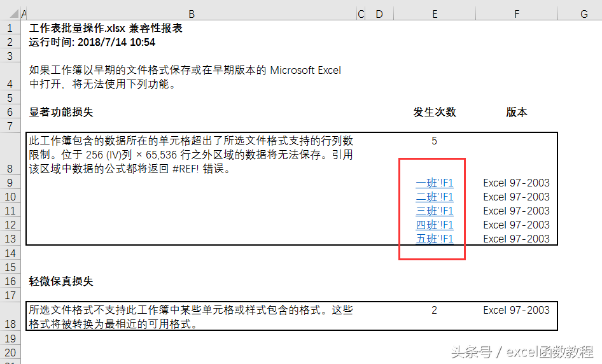This screenshot has height=364, width=602.
Task: Select row 1 header
Action: pos(10,28)
